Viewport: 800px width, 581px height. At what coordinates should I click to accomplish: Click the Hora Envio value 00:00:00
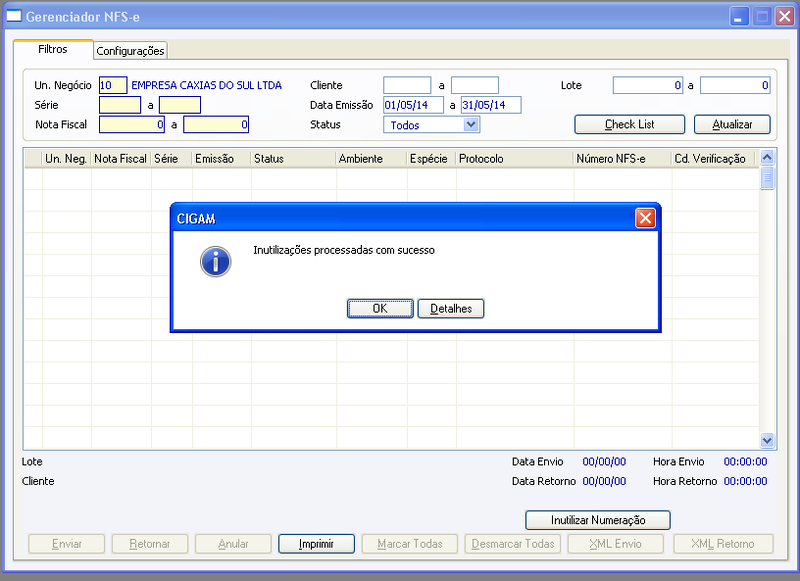coord(745,462)
